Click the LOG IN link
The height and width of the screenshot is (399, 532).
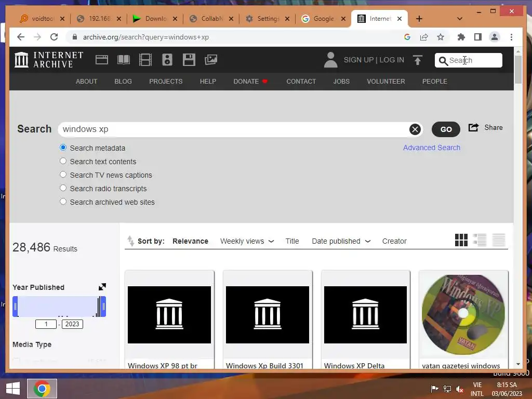pos(392,60)
